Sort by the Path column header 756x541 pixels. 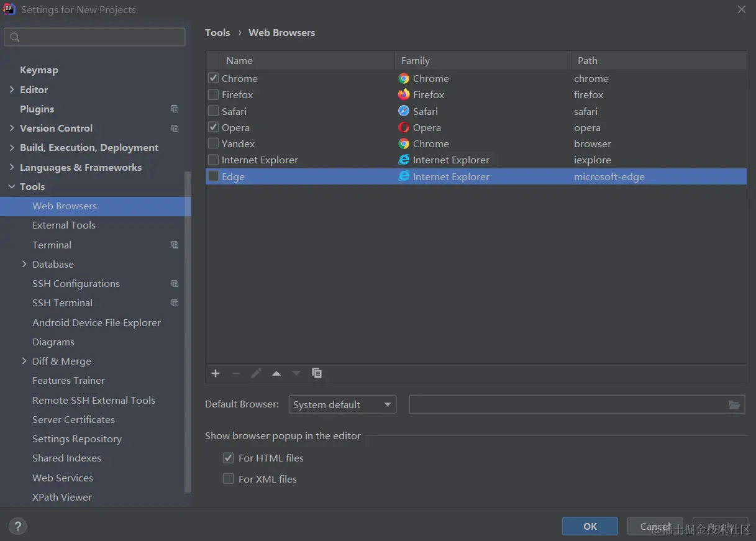[x=659, y=60]
